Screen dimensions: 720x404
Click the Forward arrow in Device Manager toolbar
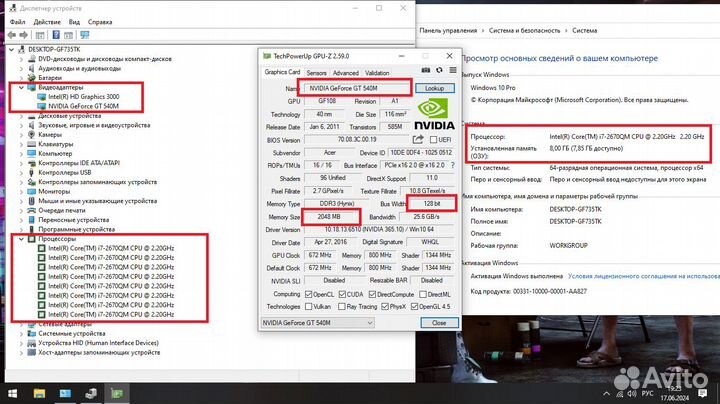click(23, 35)
